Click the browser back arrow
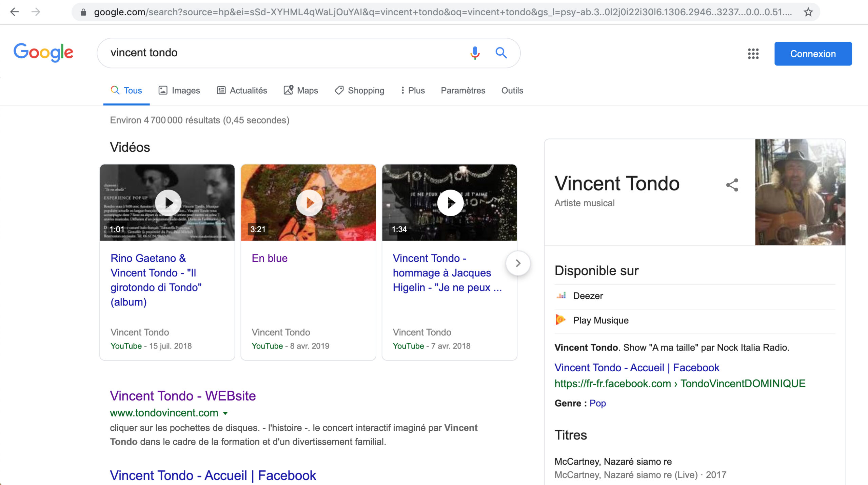This screenshot has height=485, width=868. tap(15, 12)
